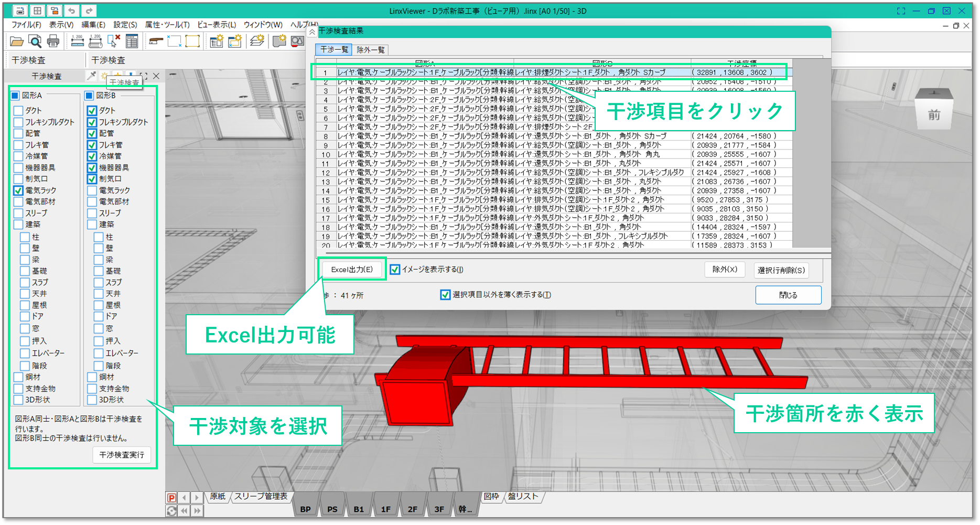980x525 pixels.
Task: Click the open folder toolbar icon
Action: coord(17,41)
